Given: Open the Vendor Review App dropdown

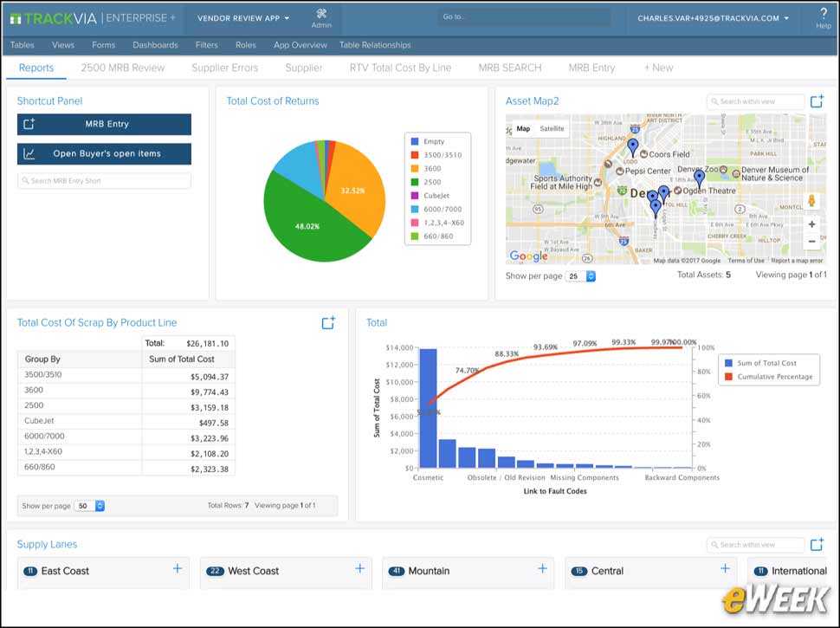Looking at the screenshot, I should point(243,18).
